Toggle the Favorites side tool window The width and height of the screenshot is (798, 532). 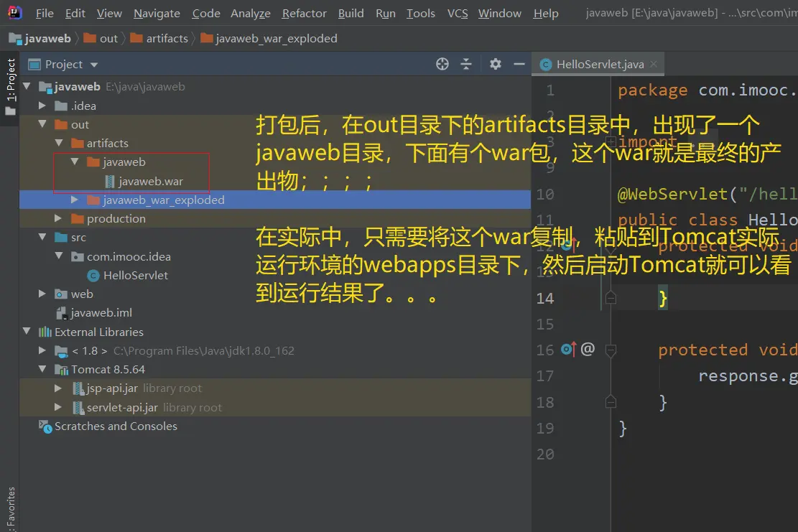point(10,508)
